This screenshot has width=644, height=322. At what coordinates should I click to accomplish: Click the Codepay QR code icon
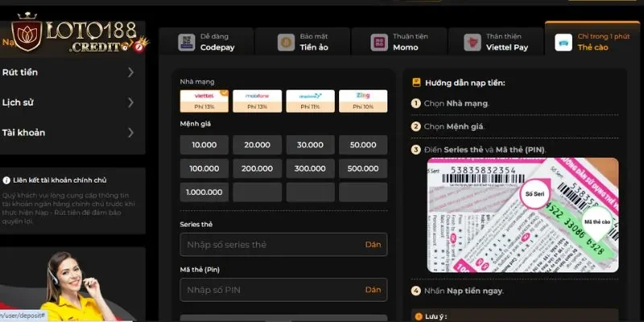186,42
